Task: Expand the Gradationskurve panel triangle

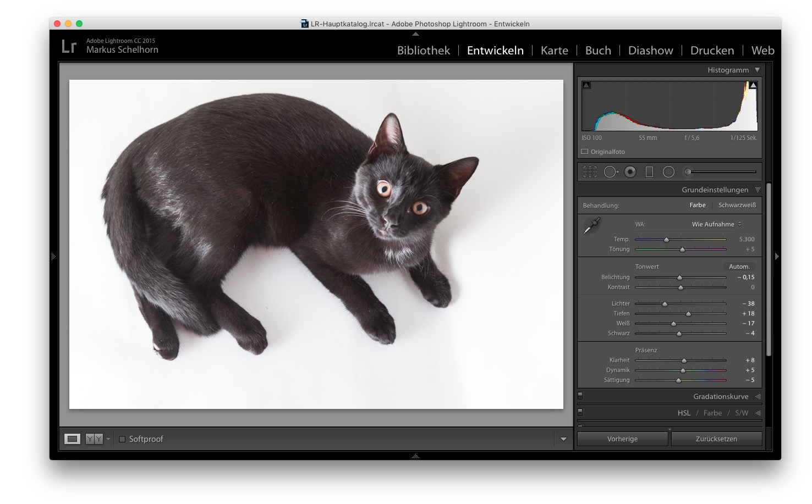Action: pos(758,396)
